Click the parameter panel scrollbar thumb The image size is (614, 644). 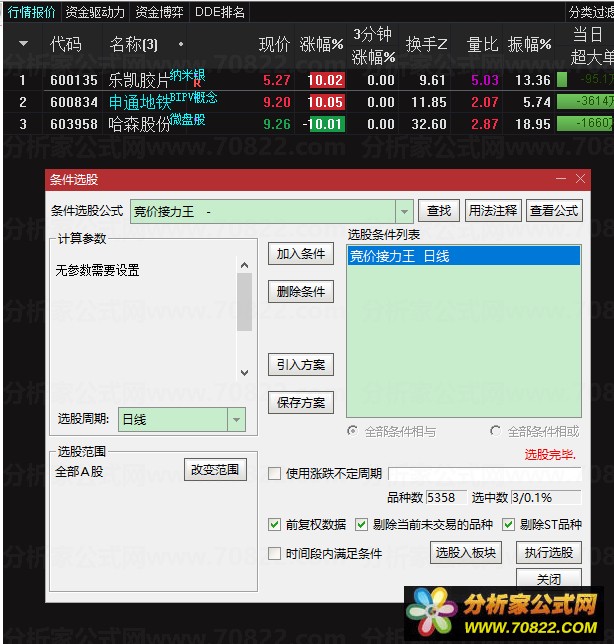point(244,302)
